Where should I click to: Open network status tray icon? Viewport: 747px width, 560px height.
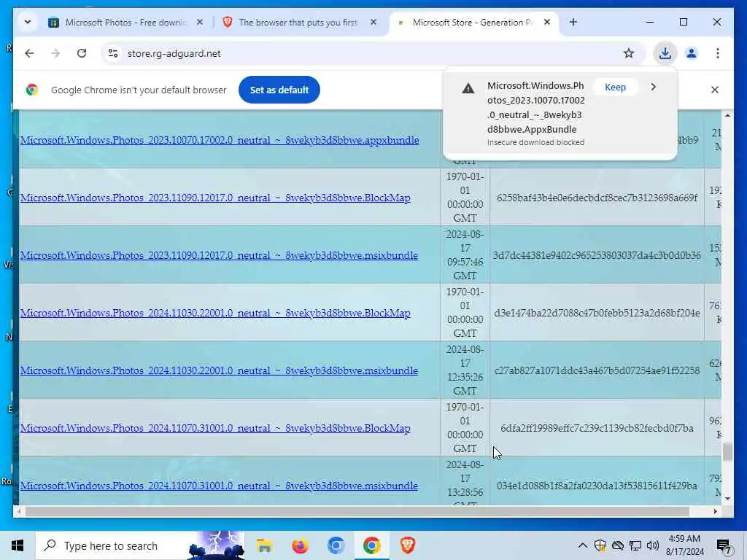(635, 545)
